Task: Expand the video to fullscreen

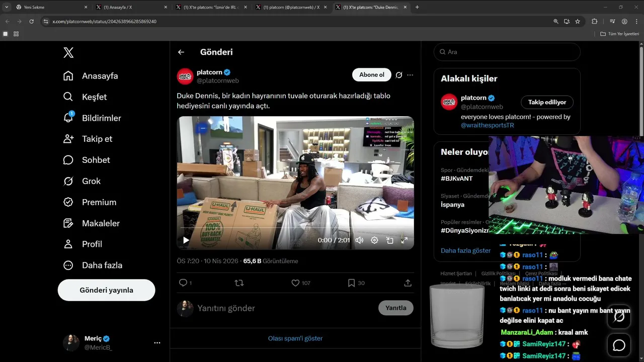Action: pos(404,240)
